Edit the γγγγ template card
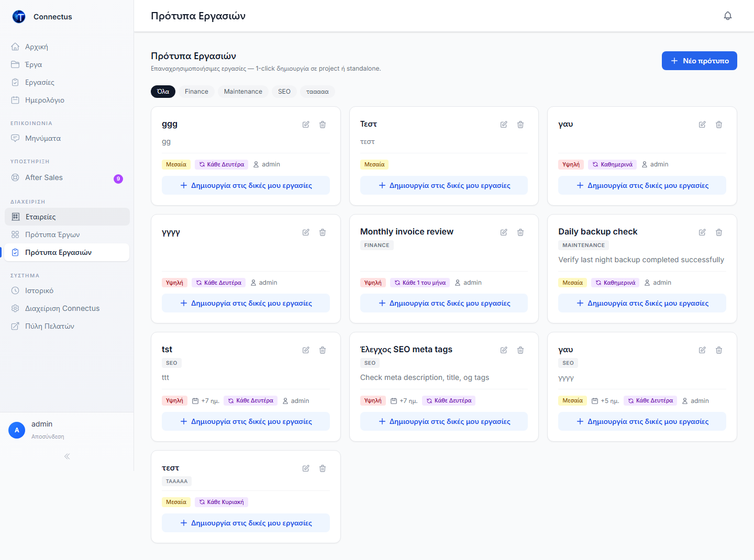The image size is (754, 560). click(x=306, y=232)
